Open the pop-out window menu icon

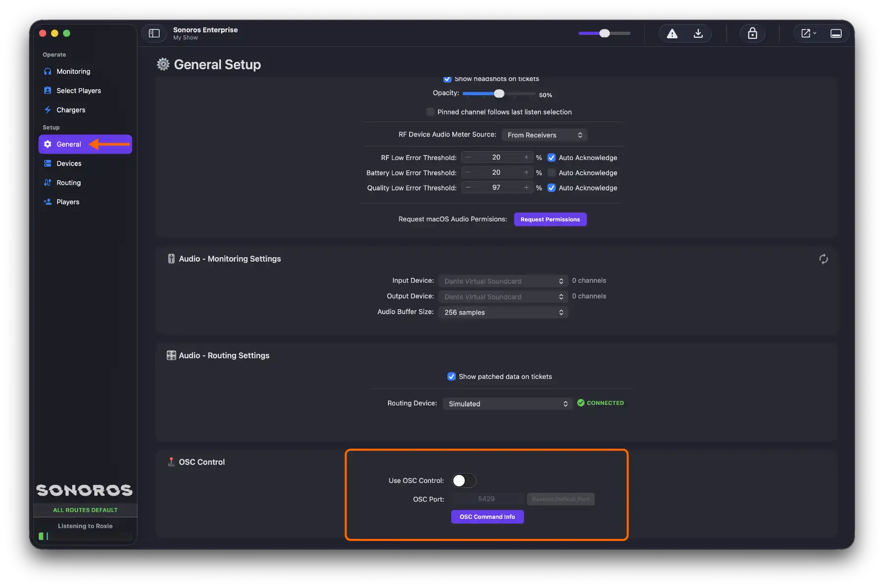pyautogui.click(x=808, y=33)
